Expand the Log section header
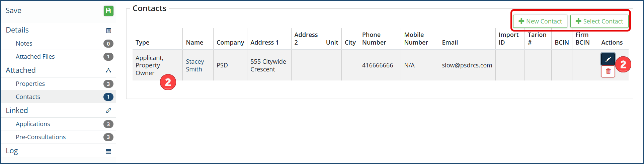Screen dimensions: 644x164 [12, 151]
